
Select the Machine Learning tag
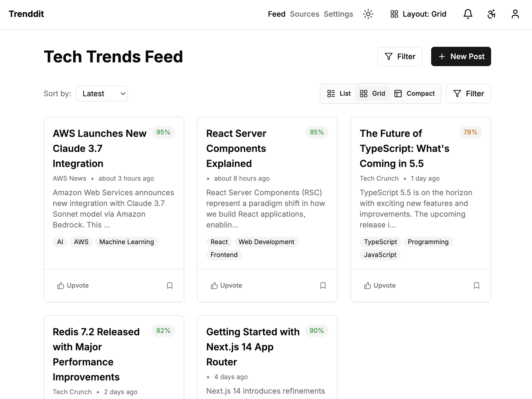[x=126, y=242]
